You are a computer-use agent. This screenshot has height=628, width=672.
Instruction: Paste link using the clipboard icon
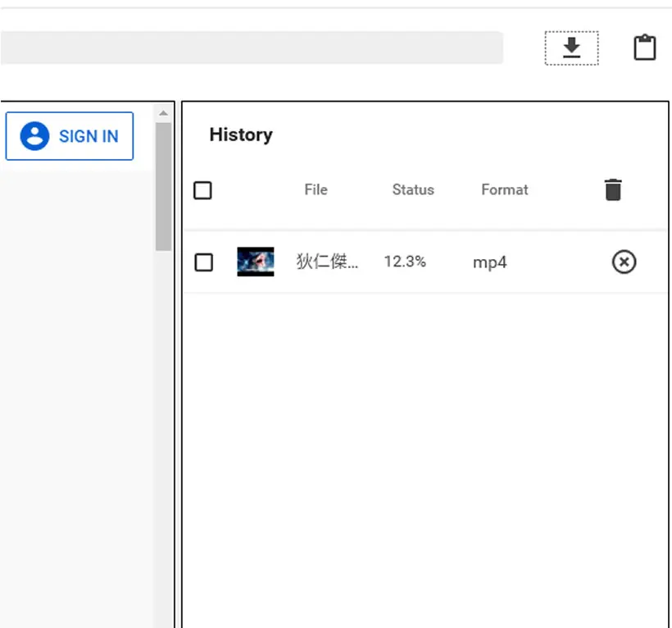(x=645, y=48)
